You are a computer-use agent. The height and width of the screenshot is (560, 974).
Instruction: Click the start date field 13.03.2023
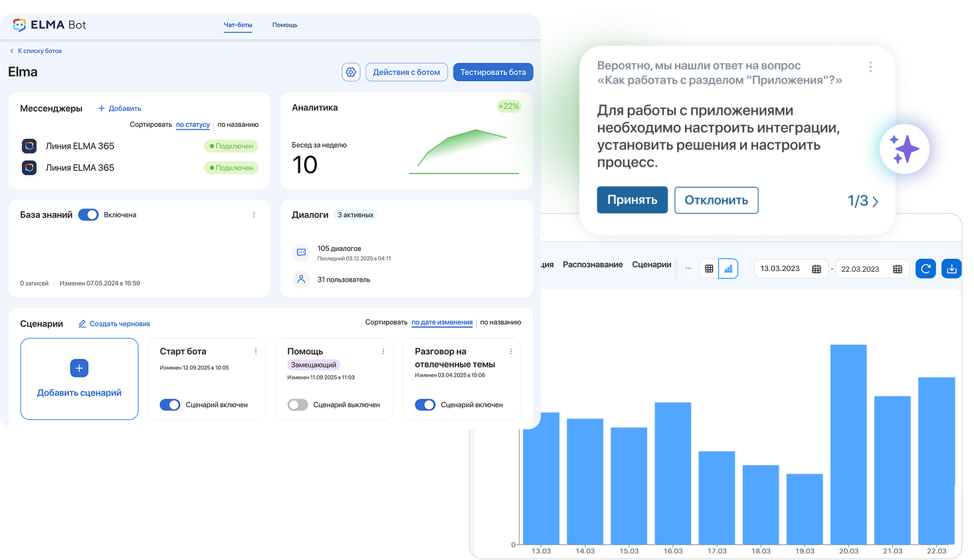tap(791, 269)
